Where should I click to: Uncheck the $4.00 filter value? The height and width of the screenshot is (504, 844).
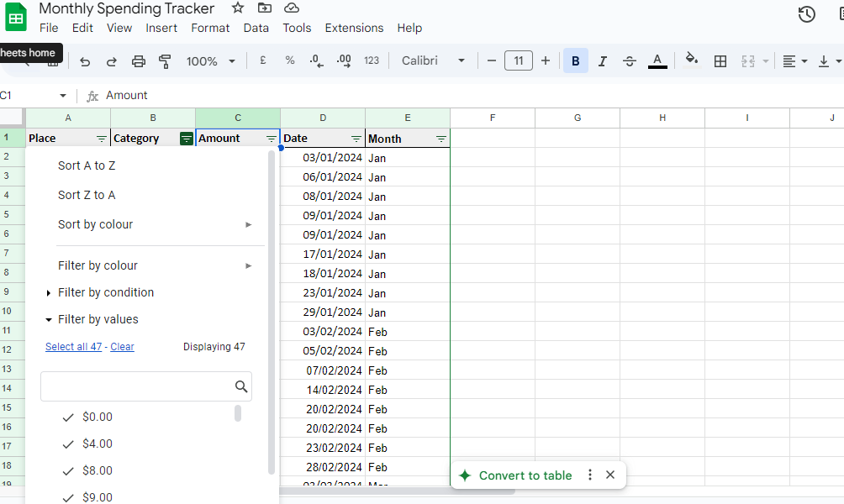[x=68, y=444]
